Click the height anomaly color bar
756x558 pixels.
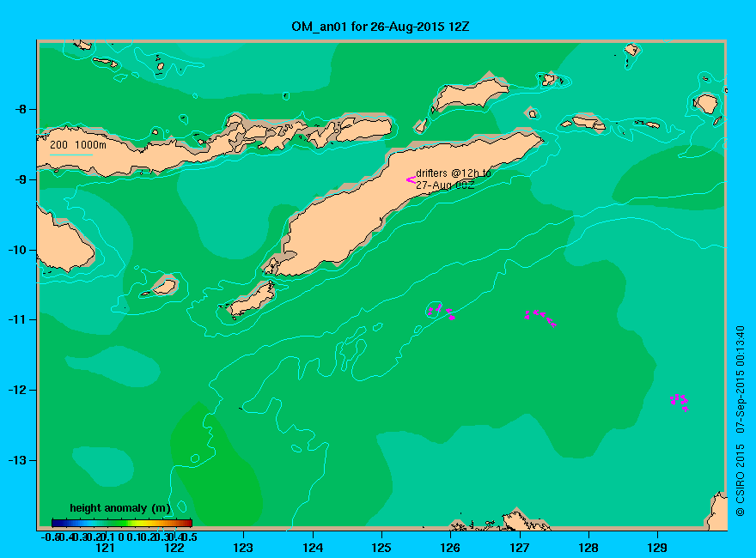[x=122, y=523]
